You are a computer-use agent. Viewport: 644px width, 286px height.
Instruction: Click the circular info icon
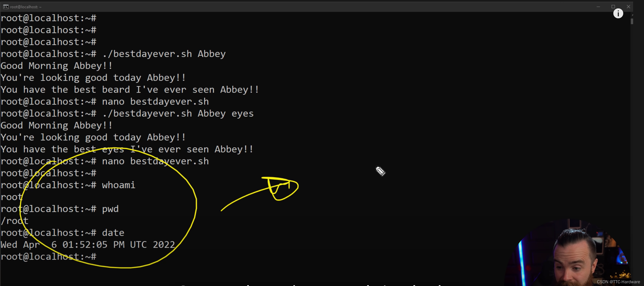click(618, 13)
